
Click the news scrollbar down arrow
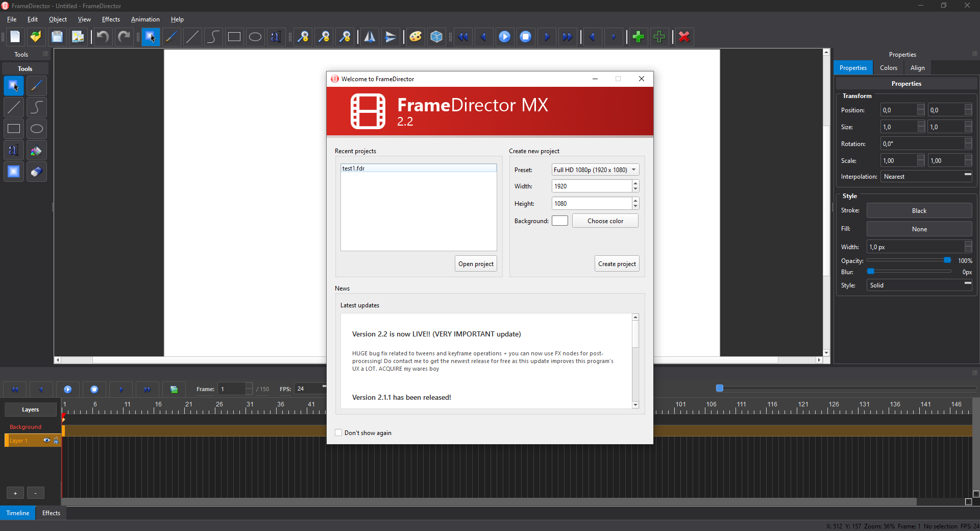635,405
